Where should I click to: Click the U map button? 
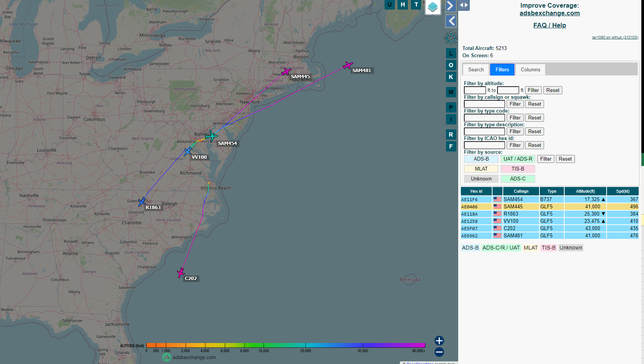coord(390,5)
